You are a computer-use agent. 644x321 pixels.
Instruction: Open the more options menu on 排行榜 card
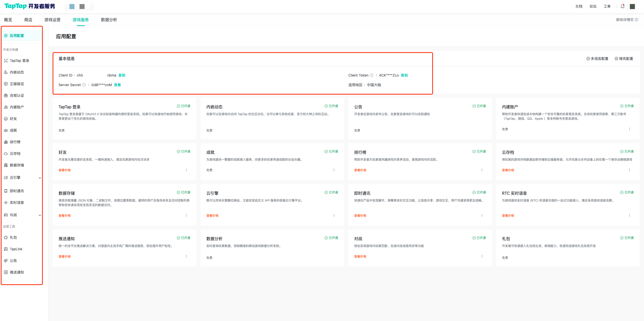click(482, 170)
